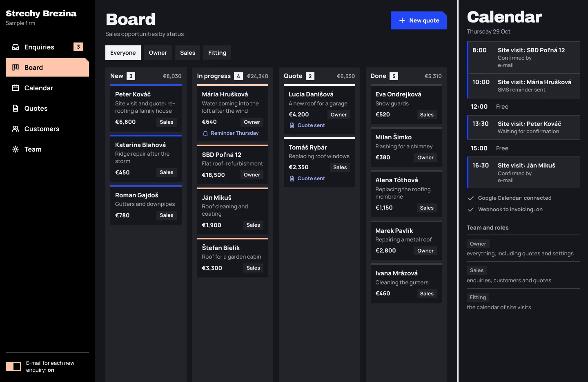Filter the board by Owner
This screenshot has height=382, width=588.
(158, 53)
